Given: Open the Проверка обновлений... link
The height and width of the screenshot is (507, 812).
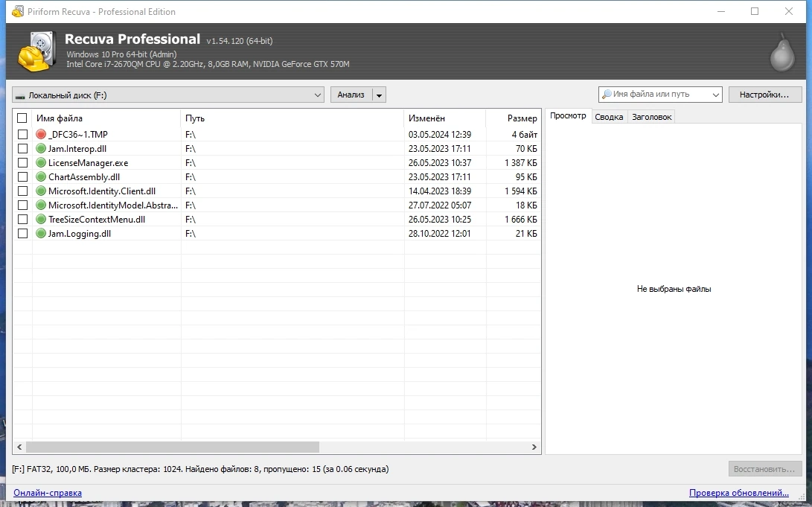Looking at the screenshot, I should [x=739, y=493].
